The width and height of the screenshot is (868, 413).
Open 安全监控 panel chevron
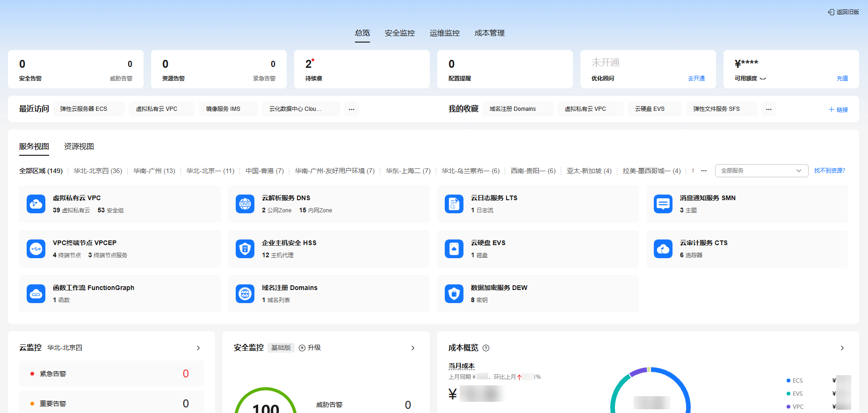[x=413, y=348]
